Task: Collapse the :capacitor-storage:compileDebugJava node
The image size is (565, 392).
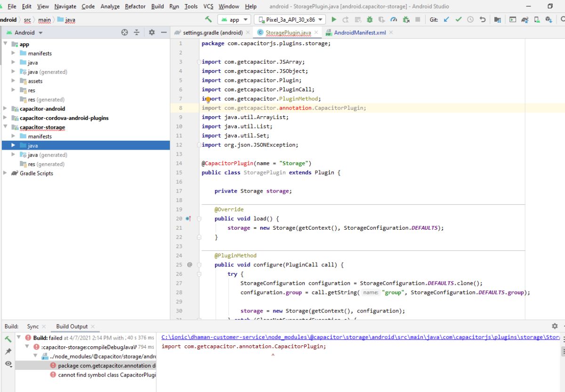Action: [27, 347]
